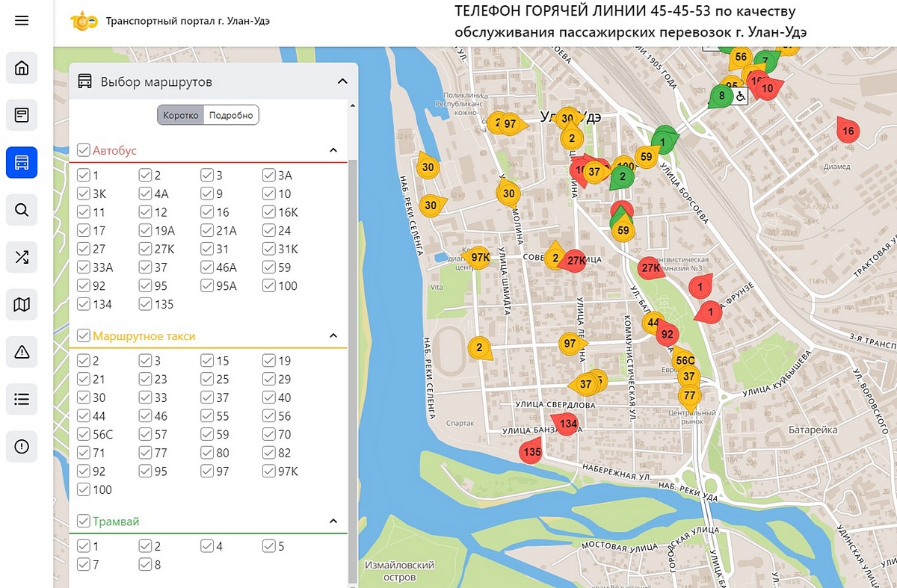Select red marker 27K at Советская улица
This screenshot has height=588, width=897.
[x=576, y=261]
